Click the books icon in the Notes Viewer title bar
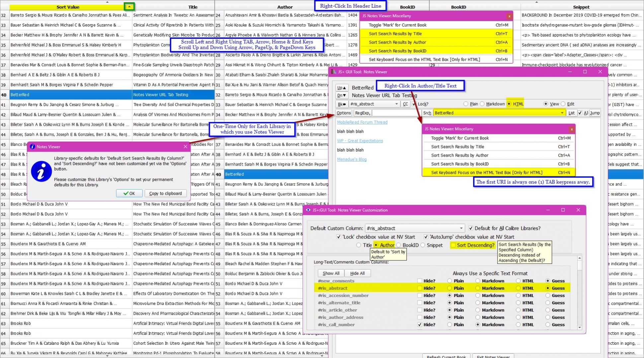Image resolution: width=644 pixels, height=358 pixels. tap(334, 72)
